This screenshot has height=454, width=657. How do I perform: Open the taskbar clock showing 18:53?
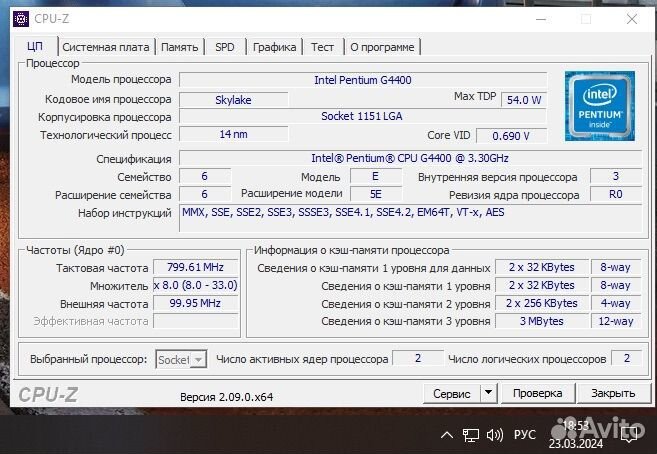click(576, 435)
